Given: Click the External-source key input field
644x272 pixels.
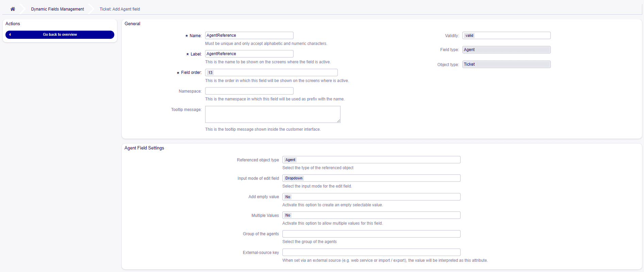Looking at the screenshot, I should tap(371, 252).
